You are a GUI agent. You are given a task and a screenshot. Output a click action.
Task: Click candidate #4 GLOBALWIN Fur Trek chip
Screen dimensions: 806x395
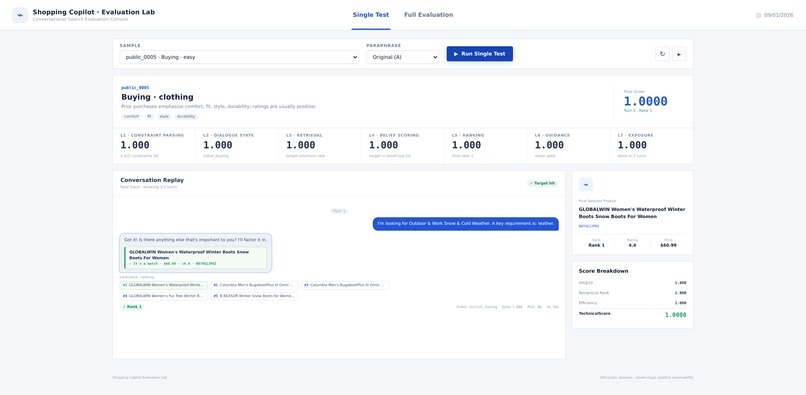[x=163, y=296]
